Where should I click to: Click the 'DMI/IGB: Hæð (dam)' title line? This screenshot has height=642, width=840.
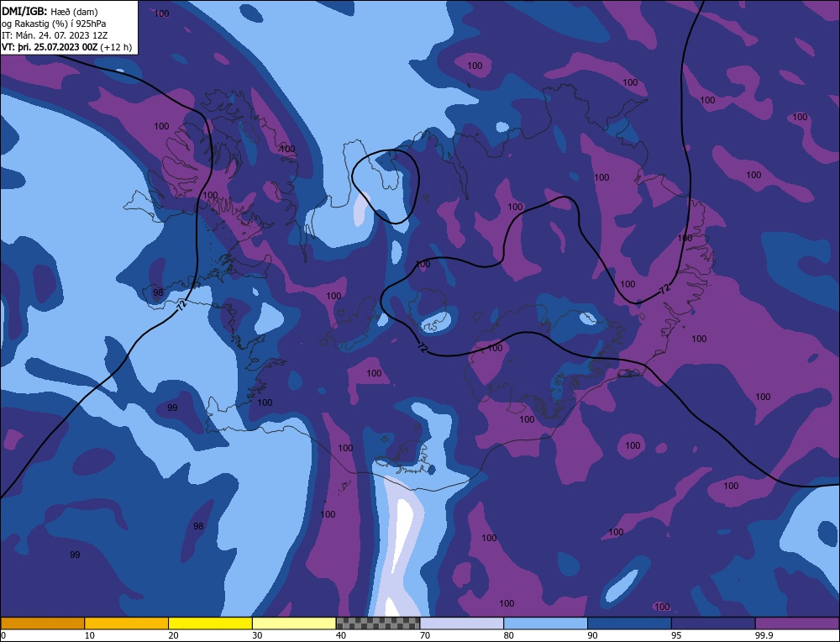(50, 11)
